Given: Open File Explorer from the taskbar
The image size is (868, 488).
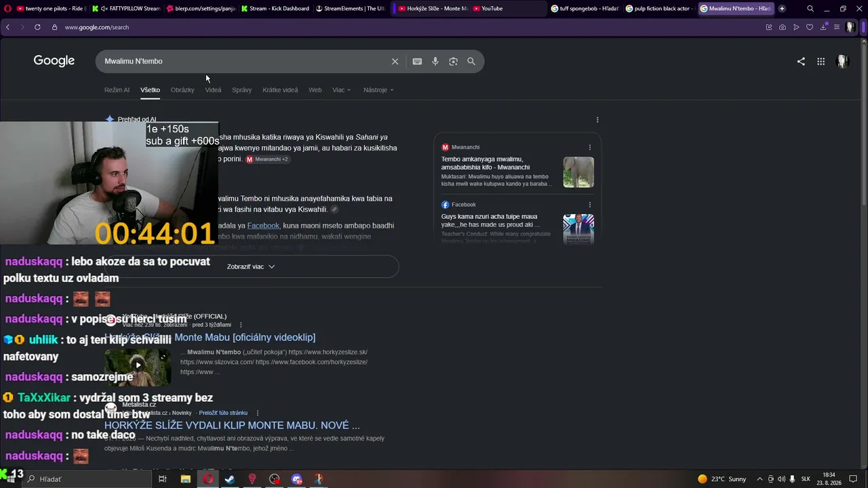Looking at the screenshot, I should (185, 479).
